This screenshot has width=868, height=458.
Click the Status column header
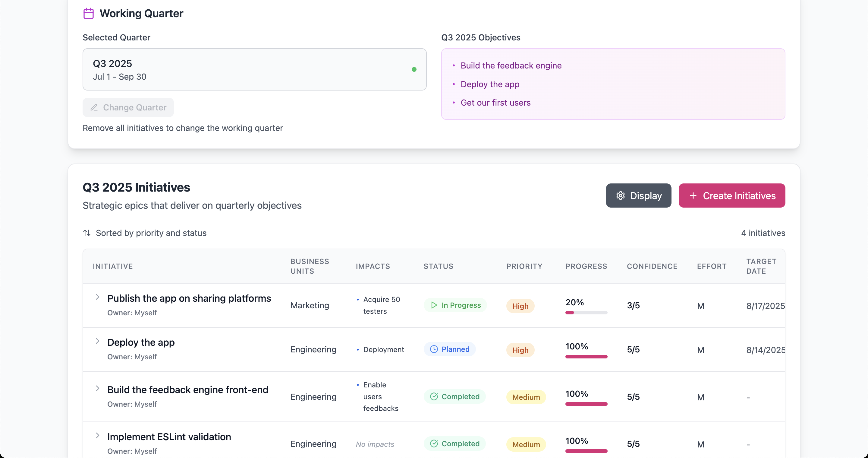click(x=439, y=266)
